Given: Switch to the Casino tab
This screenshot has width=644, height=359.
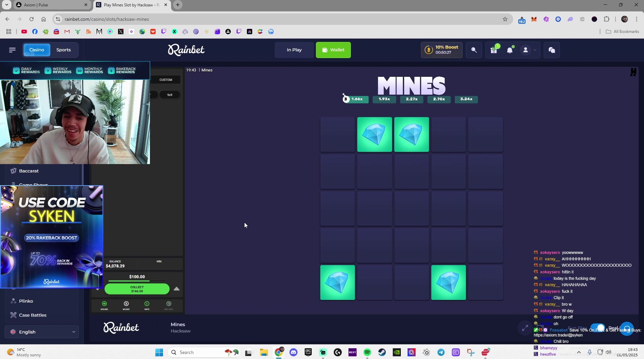Looking at the screenshot, I should 37,50.
